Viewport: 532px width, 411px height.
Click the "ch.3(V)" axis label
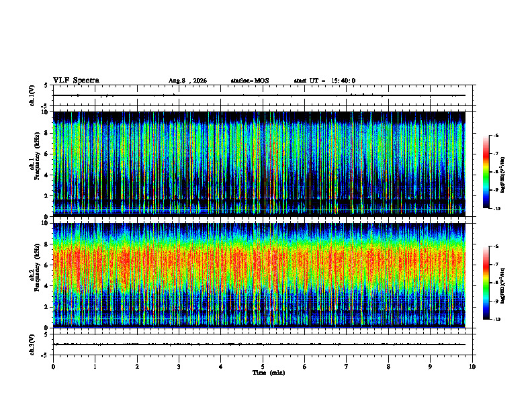point(32,345)
